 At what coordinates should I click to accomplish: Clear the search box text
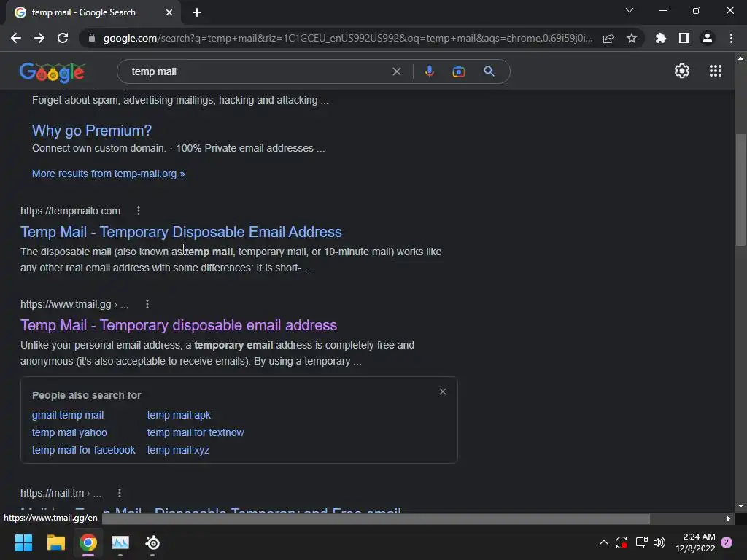tap(396, 71)
